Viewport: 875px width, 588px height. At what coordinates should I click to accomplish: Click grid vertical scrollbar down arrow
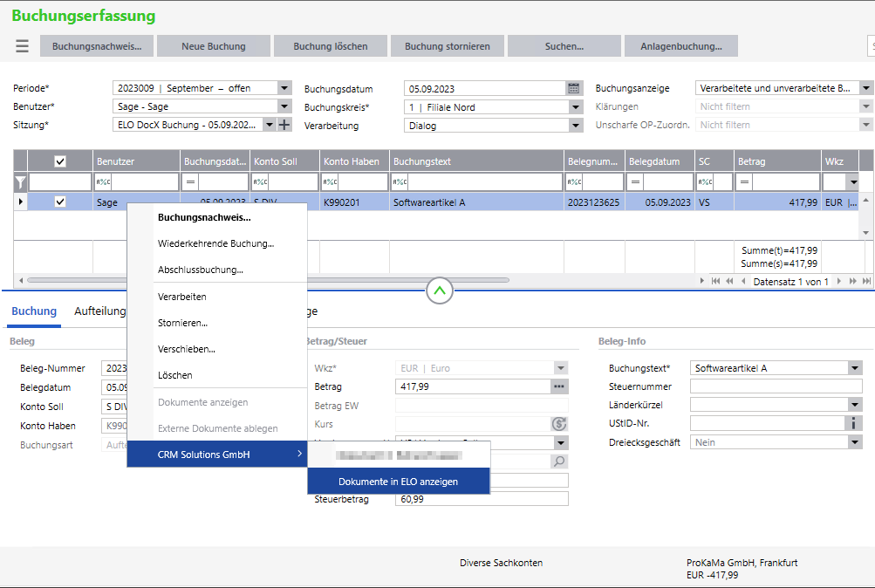click(865, 233)
